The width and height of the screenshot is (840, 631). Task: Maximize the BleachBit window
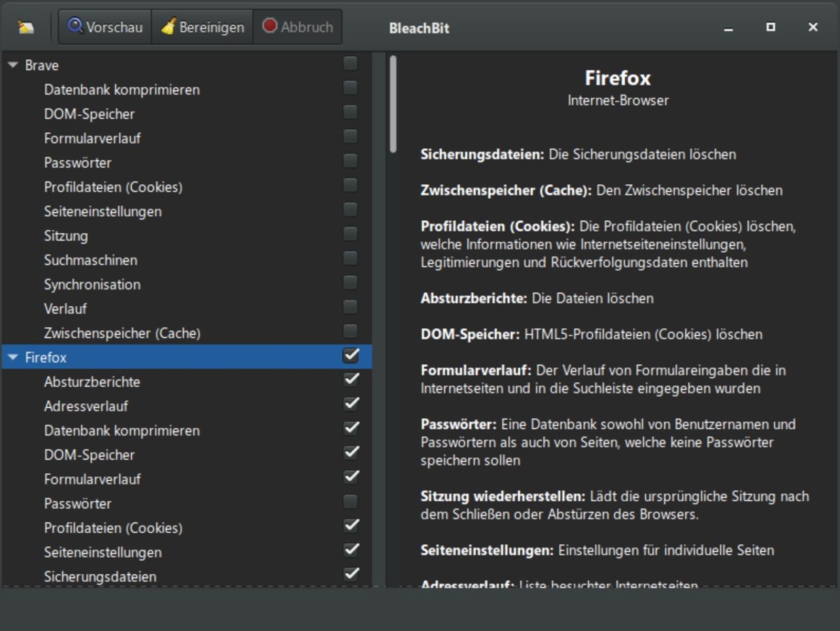[x=770, y=27]
